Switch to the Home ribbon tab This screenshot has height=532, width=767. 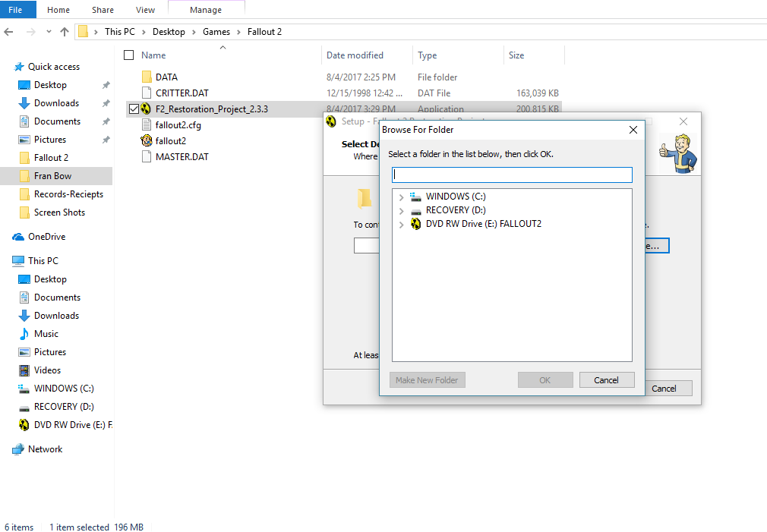point(58,10)
